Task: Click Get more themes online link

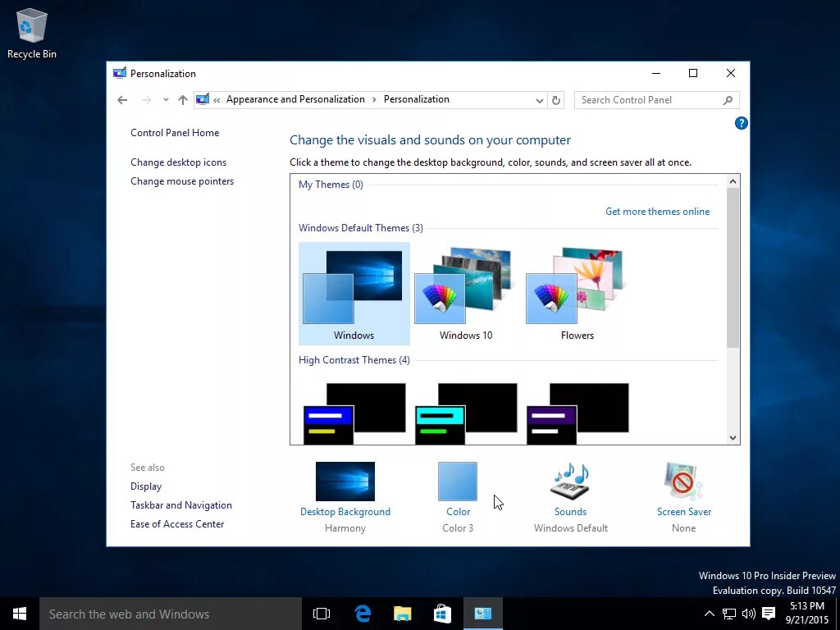Action: 657,212
